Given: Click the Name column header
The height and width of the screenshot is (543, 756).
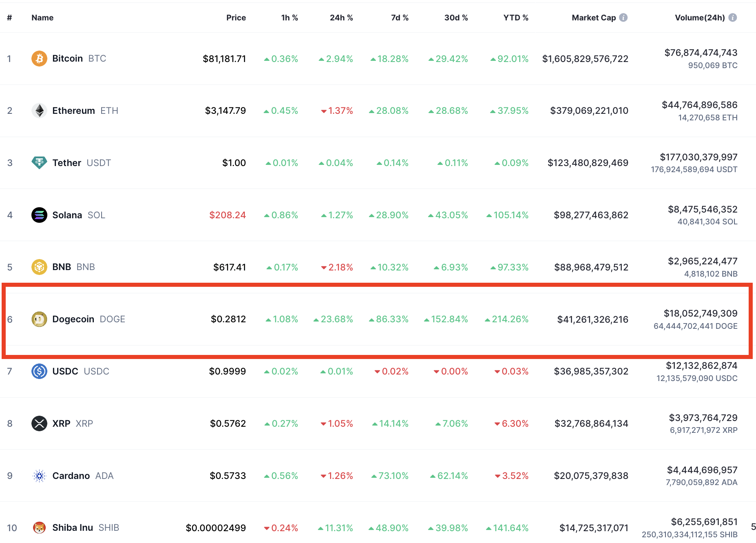Looking at the screenshot, I should tap(42, 18).
